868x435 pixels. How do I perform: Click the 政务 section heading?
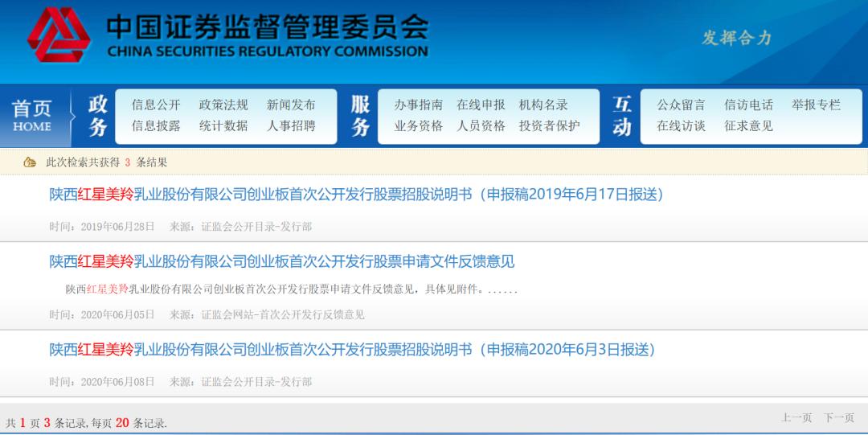click(x=97, y=116)
